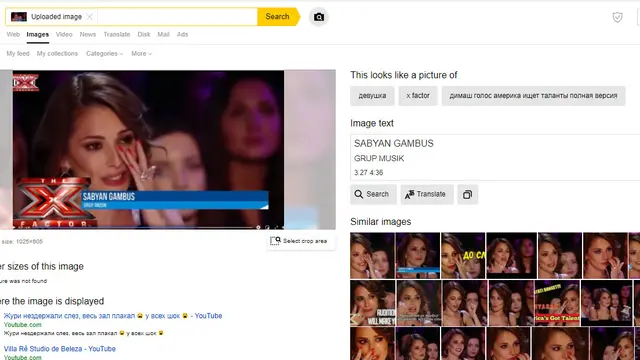Image resolution: width=640 pixels, height=360 pixels.
Task: Expand the More dropdown
Action: click(x=141, y=53)
